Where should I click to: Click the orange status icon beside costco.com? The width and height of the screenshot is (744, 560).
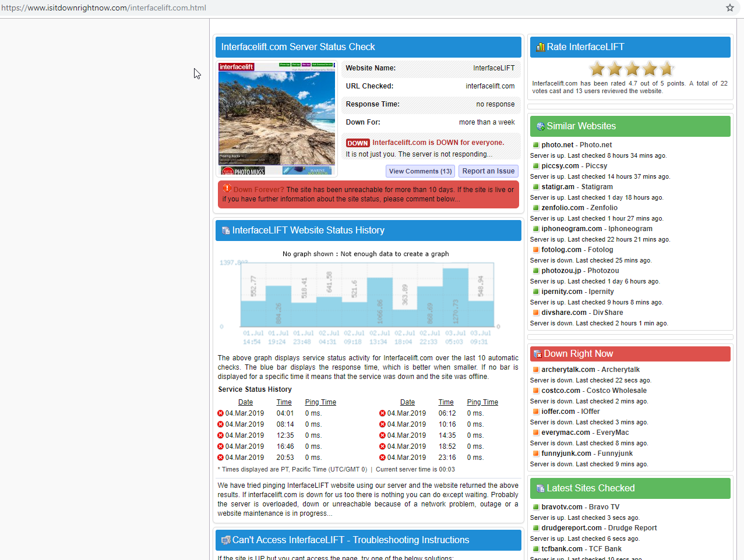[536, 391]
